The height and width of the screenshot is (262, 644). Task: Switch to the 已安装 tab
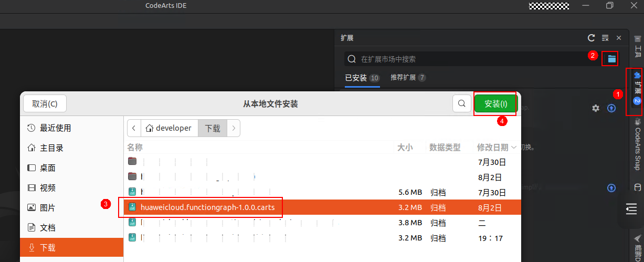362,78
